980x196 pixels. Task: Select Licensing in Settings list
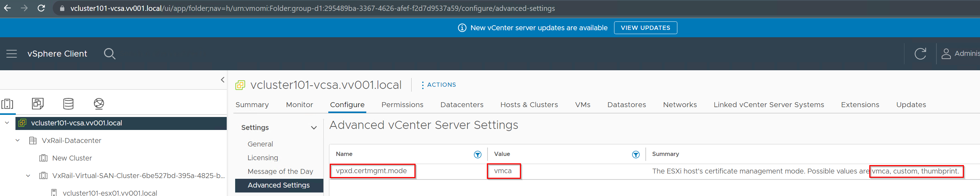[263, 158]
